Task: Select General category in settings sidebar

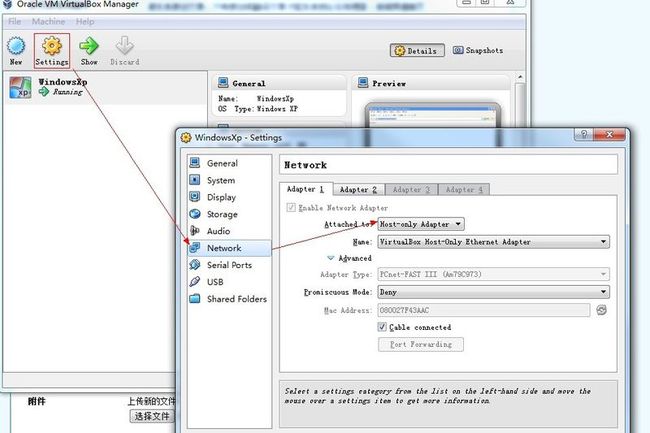Action: pos(229,163)
